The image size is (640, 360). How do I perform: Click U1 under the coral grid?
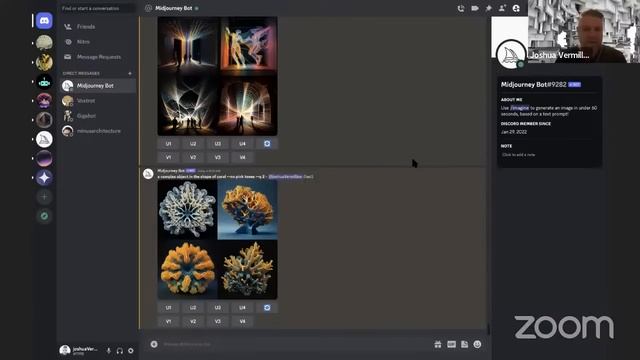169,307
